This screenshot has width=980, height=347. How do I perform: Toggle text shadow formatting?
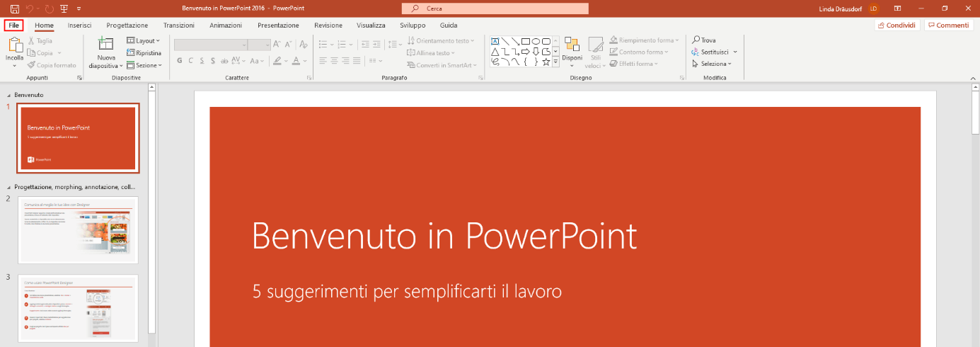(x=214, y=61)
